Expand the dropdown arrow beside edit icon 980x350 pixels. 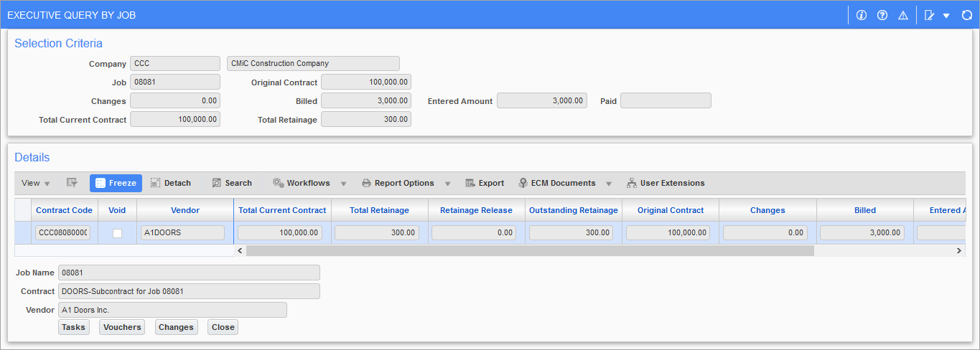946,15
